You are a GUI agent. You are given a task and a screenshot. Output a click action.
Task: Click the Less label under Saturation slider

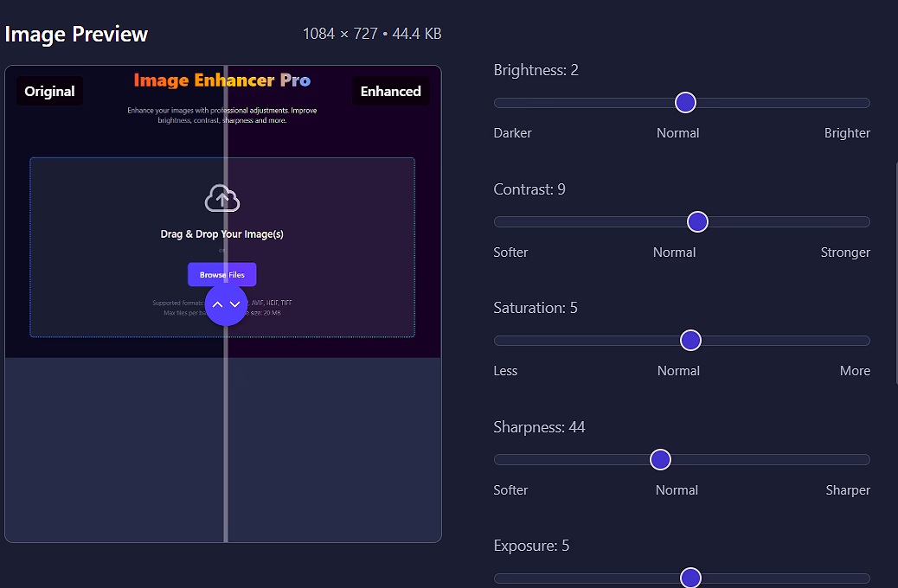(x=505, y=371)
